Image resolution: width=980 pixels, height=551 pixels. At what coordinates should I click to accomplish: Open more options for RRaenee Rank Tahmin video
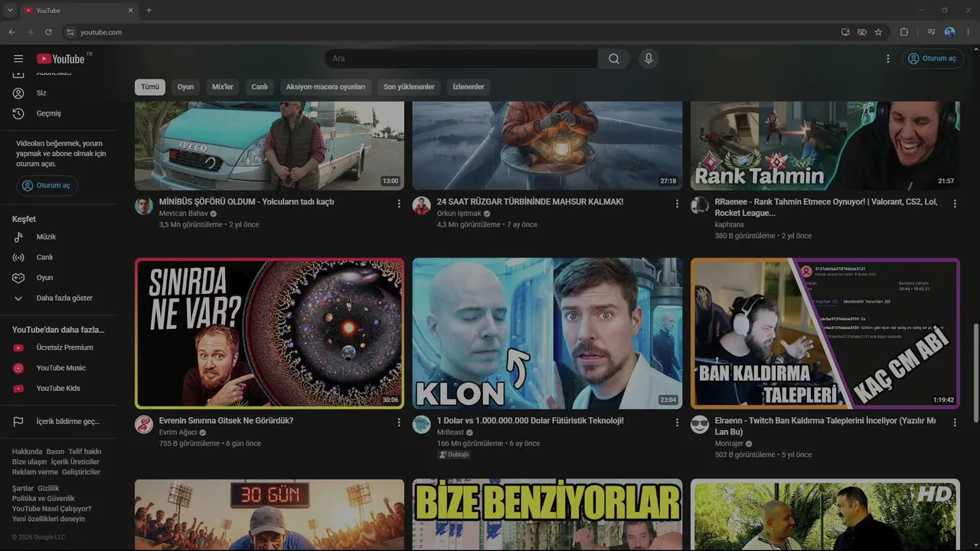click(x=955, y=204)
